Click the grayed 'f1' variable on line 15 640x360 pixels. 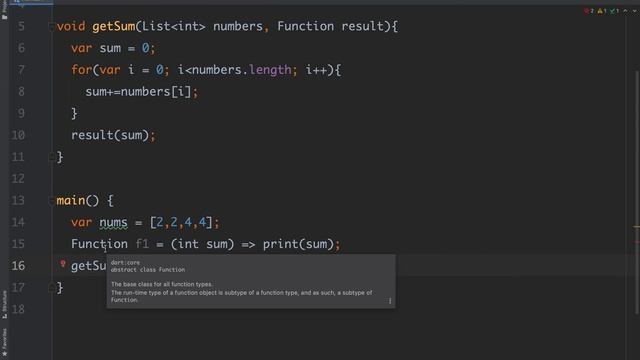point(142,244)
